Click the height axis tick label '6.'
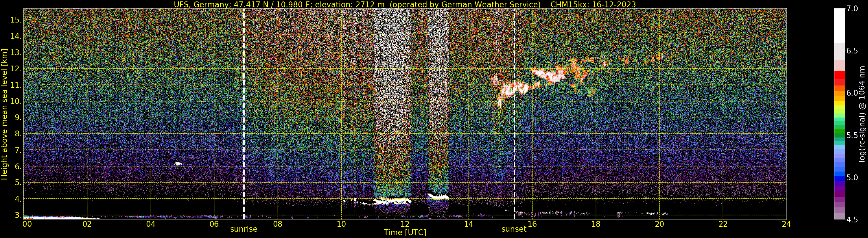Image resolution: width=868 pixels, height=238 pixels. (18, 166)
